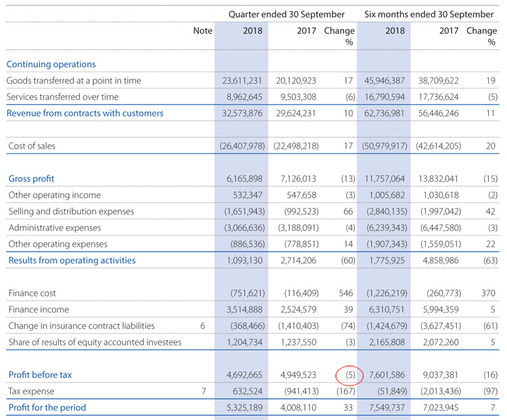Select six-month revenue 62,736,981

(x=385, y=113)
